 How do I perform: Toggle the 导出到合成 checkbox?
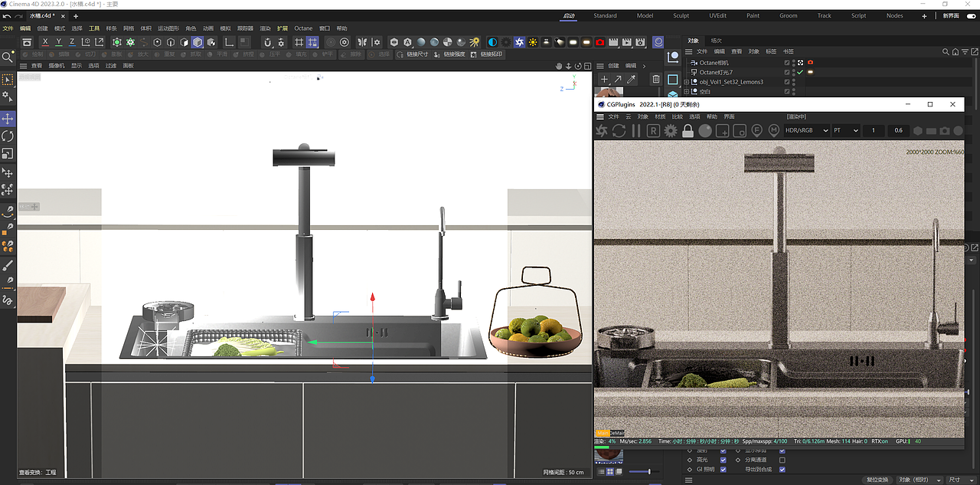click(x=782, y=469)
